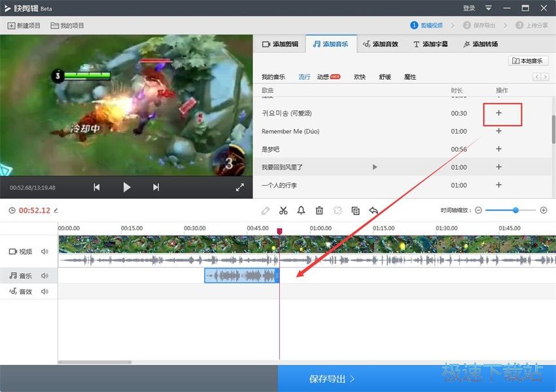This screenshot has width=556, height=392.
Task: Add song 귀요미송 (可爱颂) with plus
Action: [x=498, y=113]
